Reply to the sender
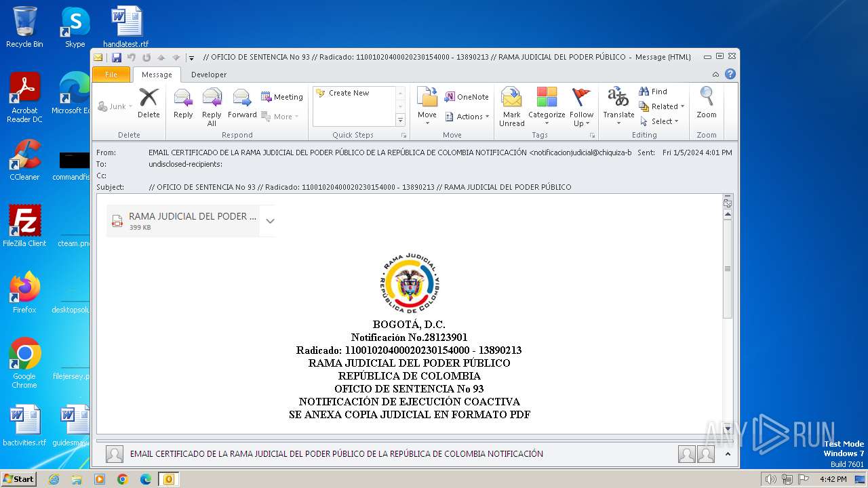The image size is (868, 488). pyautogui.click(x=183, y=104)
